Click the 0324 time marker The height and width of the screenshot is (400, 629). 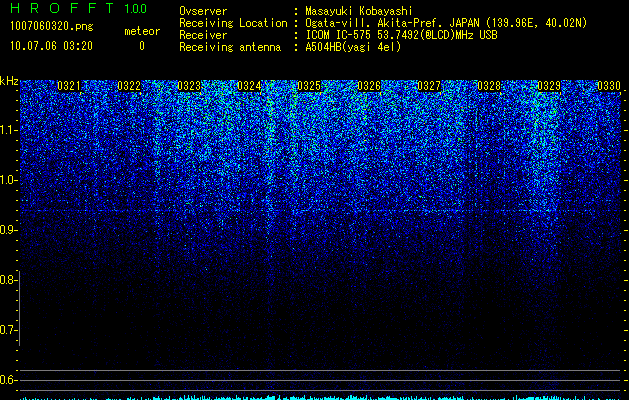249,86
